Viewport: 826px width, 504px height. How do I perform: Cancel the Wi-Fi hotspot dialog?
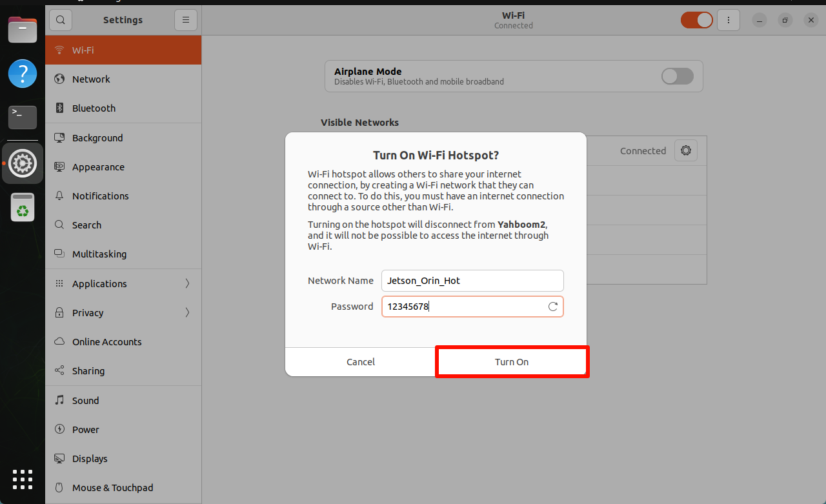click(x=361, y=362)
